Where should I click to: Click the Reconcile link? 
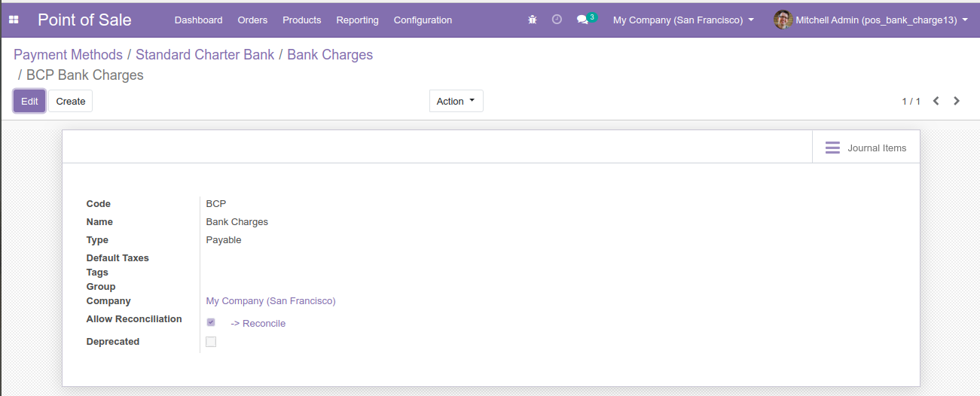pos(258,324)
